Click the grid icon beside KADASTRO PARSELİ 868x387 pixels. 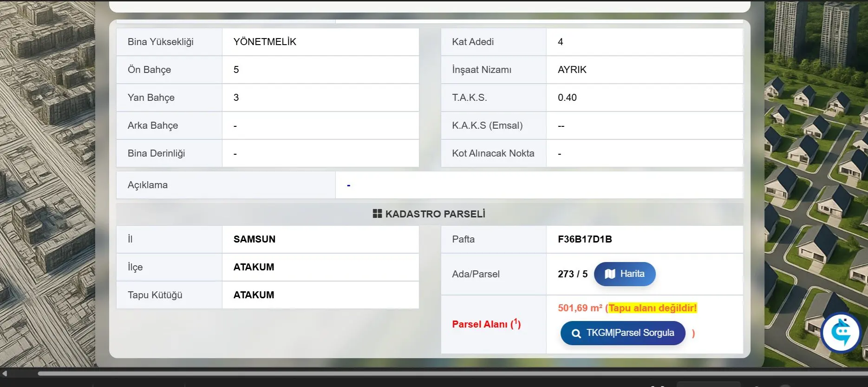coord(377,214)
